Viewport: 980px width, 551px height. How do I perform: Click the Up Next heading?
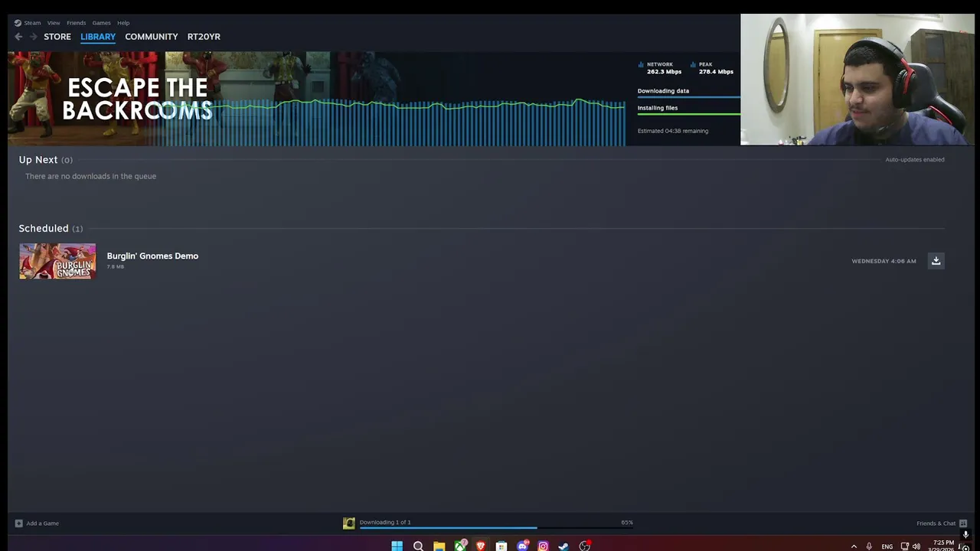pos(38,160)
